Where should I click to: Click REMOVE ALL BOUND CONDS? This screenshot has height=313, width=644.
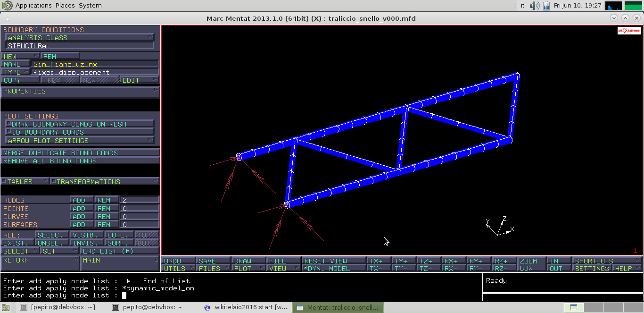pyautogui.click(x=80, y=161)
